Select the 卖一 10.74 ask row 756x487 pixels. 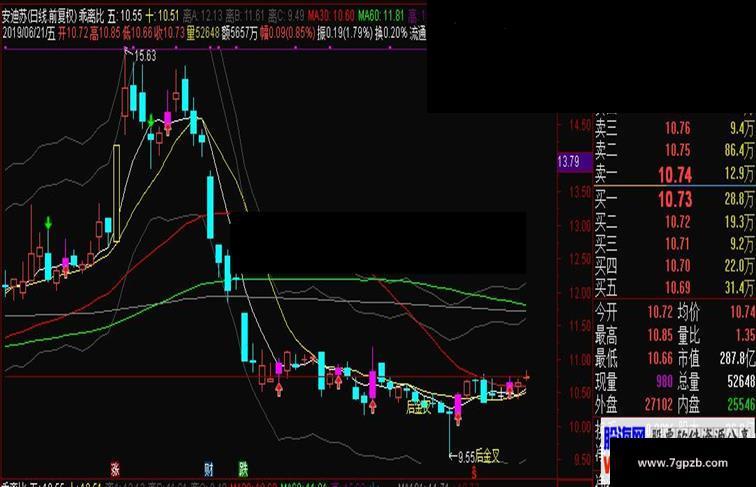675,175
